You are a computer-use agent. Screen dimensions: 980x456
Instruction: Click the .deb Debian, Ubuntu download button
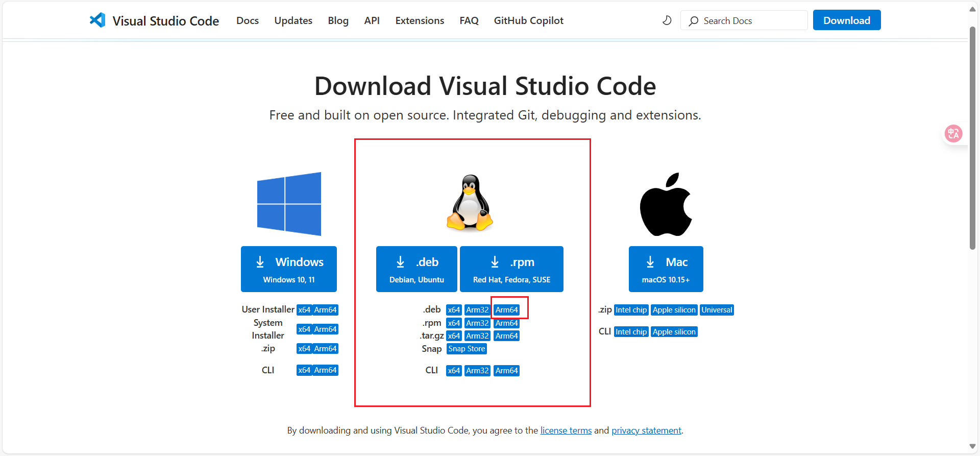[416, 269]
